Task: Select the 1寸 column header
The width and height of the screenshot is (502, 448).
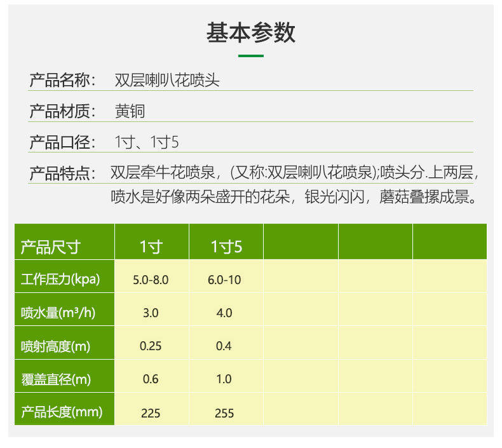Action: click(x=151, y=247)
